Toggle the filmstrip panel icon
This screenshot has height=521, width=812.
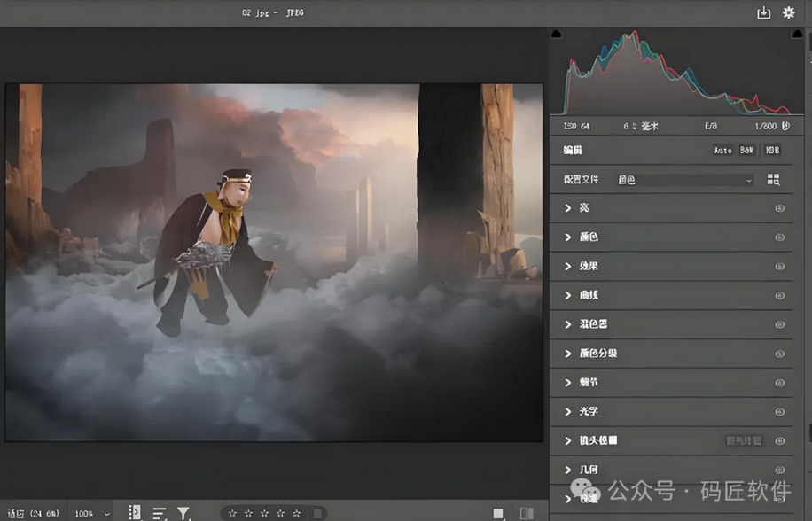click(135, 513)
